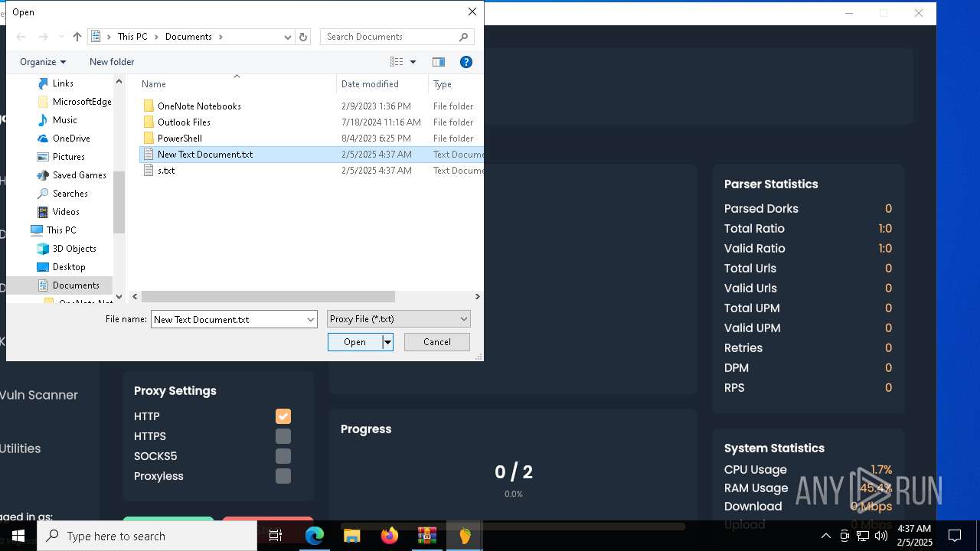Image resolution: width=980 pixels, height=551 pixels.
Task: Open Vuln Scanner sidebar section
Action: pyautogui.click(x=39, y=395)
